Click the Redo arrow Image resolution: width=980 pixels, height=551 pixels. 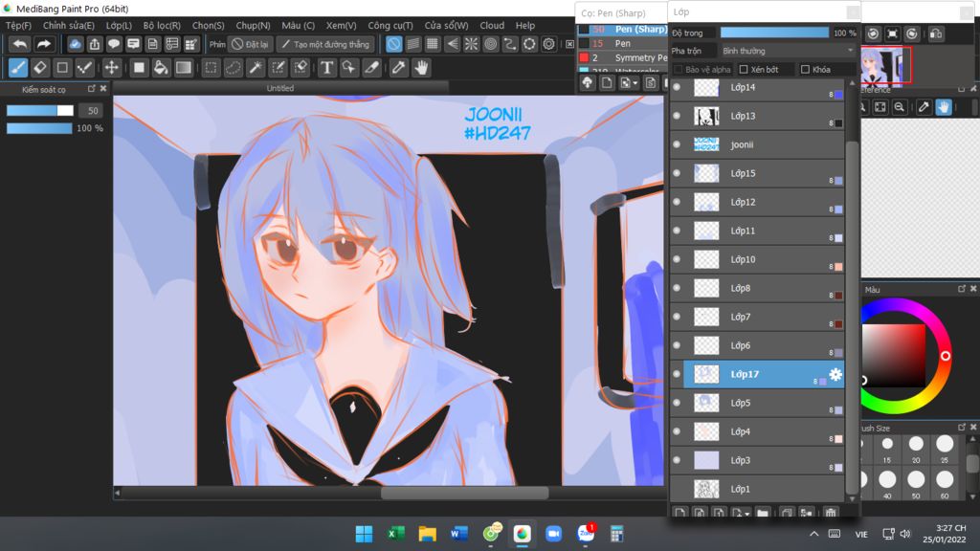click(43, 44)
